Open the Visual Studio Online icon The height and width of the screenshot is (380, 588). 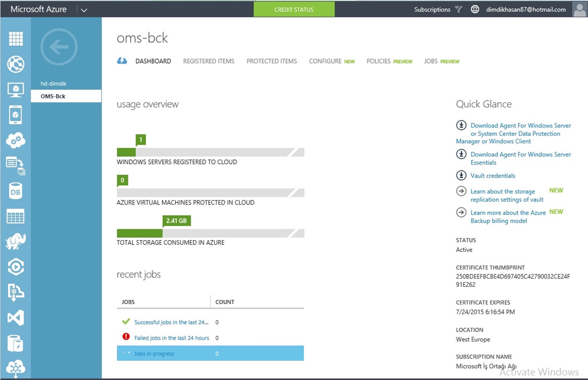tap(15, 318)
